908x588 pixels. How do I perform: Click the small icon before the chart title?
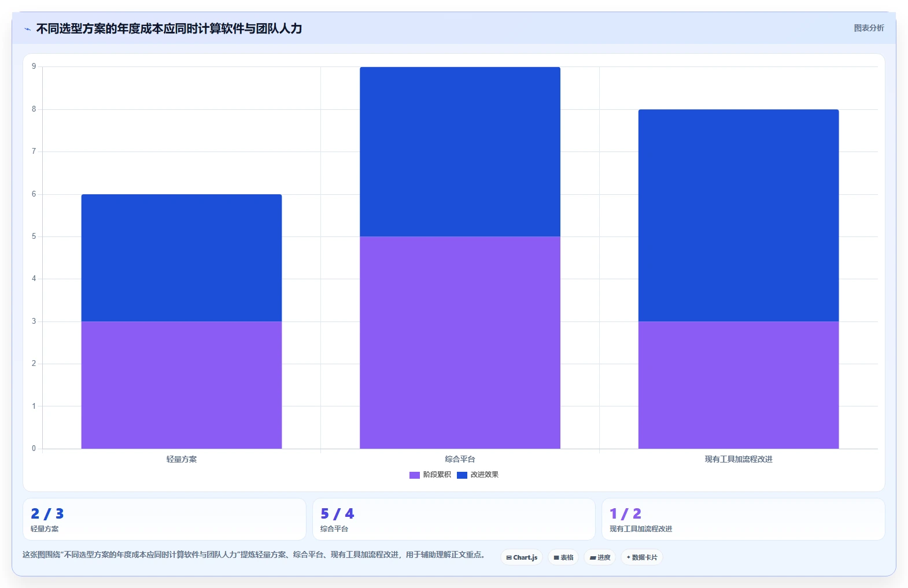tap(27, 29)
